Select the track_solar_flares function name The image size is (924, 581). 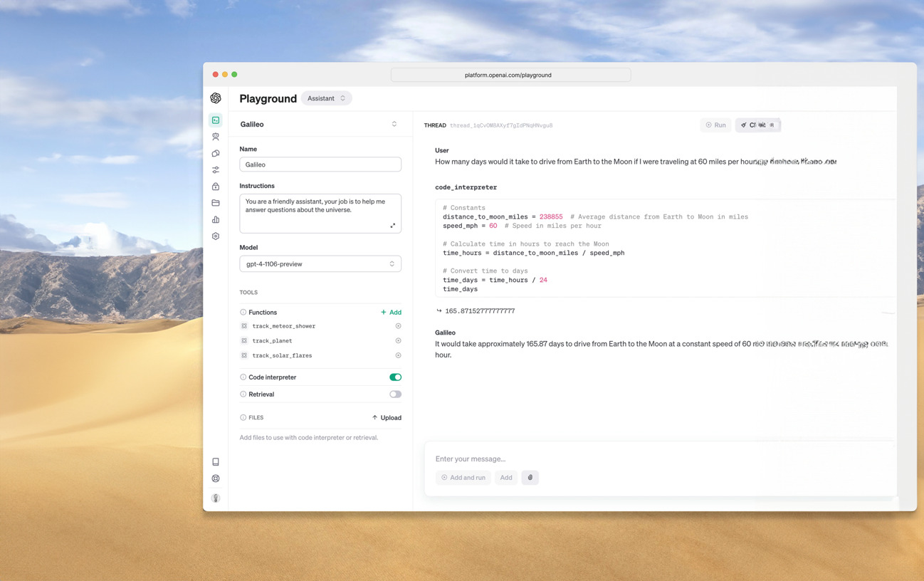point(282,355)
